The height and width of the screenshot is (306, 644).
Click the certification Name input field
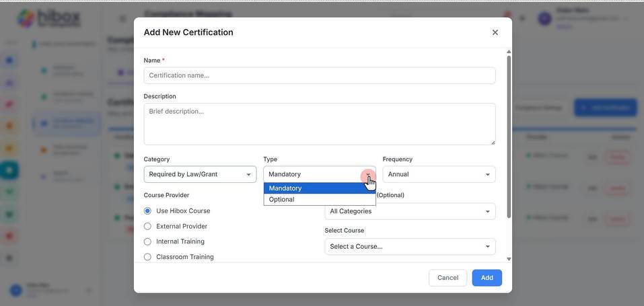click(x=320, y=75)
